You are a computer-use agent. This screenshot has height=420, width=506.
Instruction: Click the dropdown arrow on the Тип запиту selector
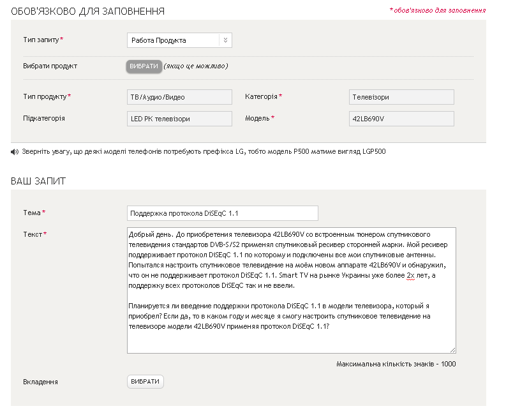(x=225, y=40)
